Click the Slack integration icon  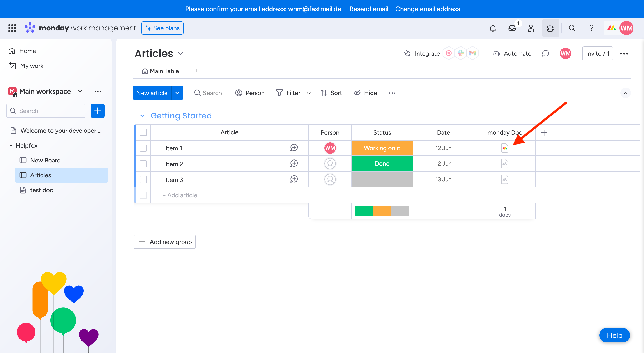[x=460, y=53]
